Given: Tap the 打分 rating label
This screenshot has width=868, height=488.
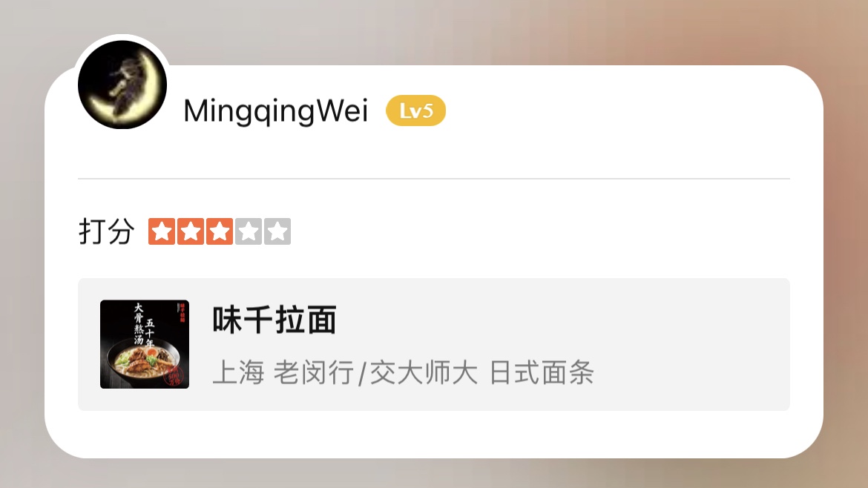Looking at the screenshot, I should pyautogui.click(x=106, y=231).
